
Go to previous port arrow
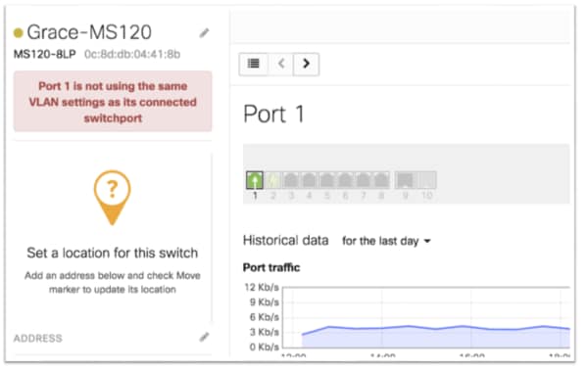click(x=281, y=64)
